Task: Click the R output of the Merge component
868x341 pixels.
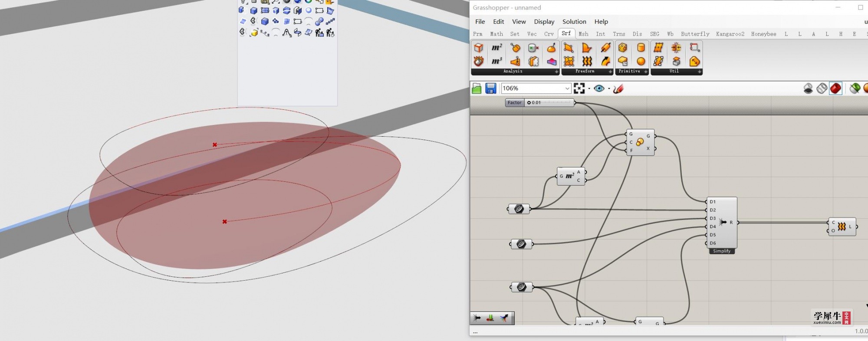Action: [x=731, y=223]
